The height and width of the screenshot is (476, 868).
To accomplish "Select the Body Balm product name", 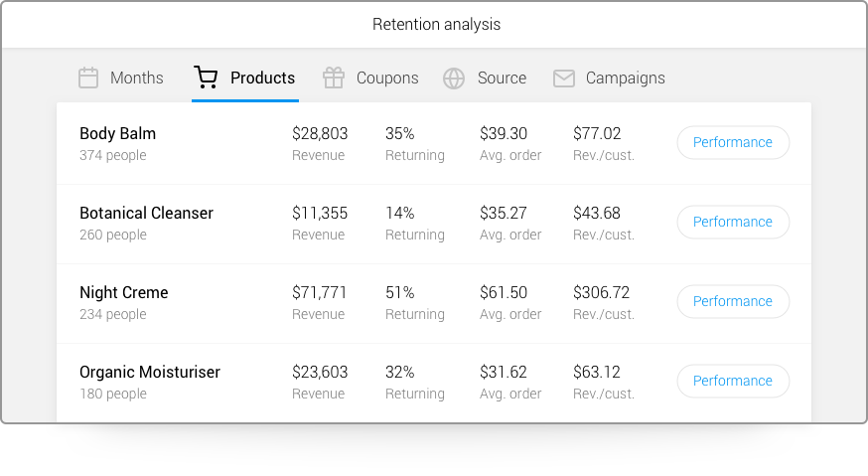I will pos(117,133).
